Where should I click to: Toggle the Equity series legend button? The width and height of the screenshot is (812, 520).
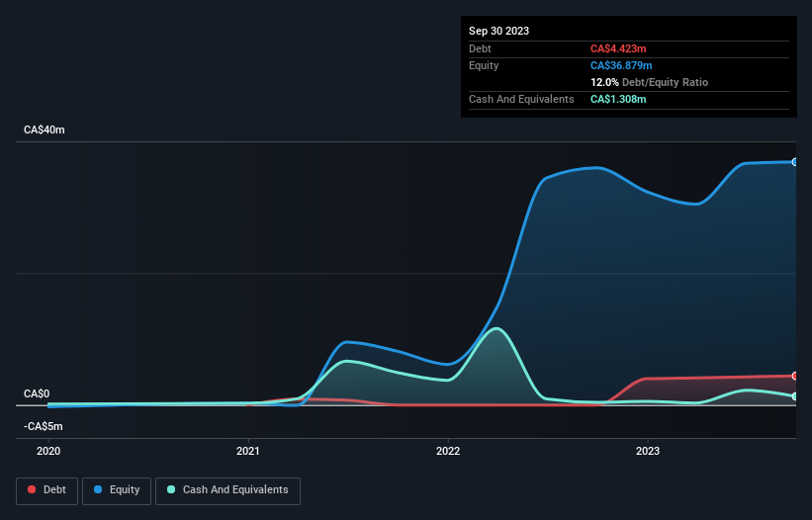click(117, 490)
